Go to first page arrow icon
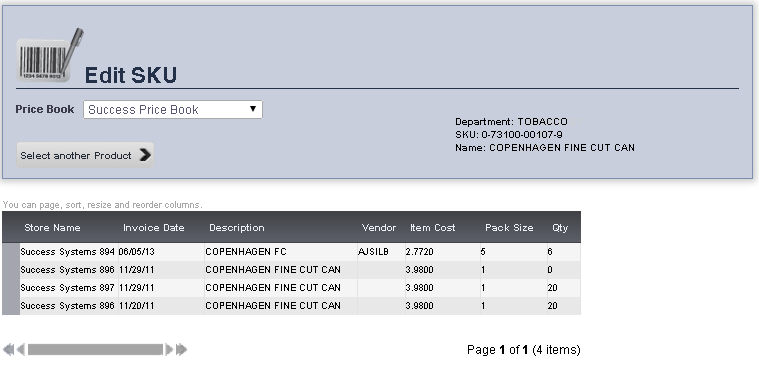The height and width of the screenshot is (392, 759). pos(8,349)
